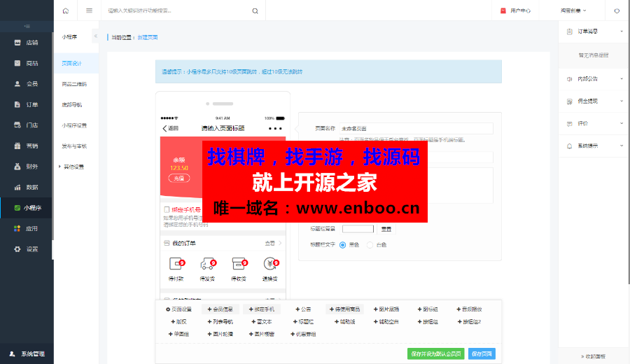Click the home icon in top bar
Screen dimensions: 630x364
(x=66, y=10)
